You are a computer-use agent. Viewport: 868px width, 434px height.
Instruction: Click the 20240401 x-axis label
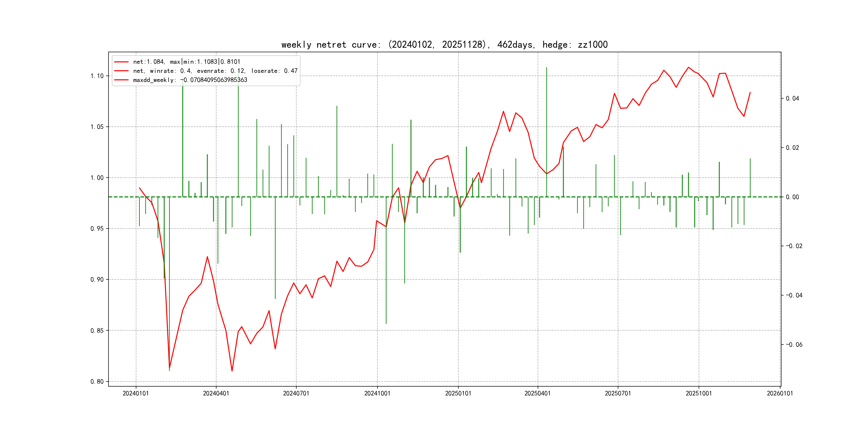point(216,394)
